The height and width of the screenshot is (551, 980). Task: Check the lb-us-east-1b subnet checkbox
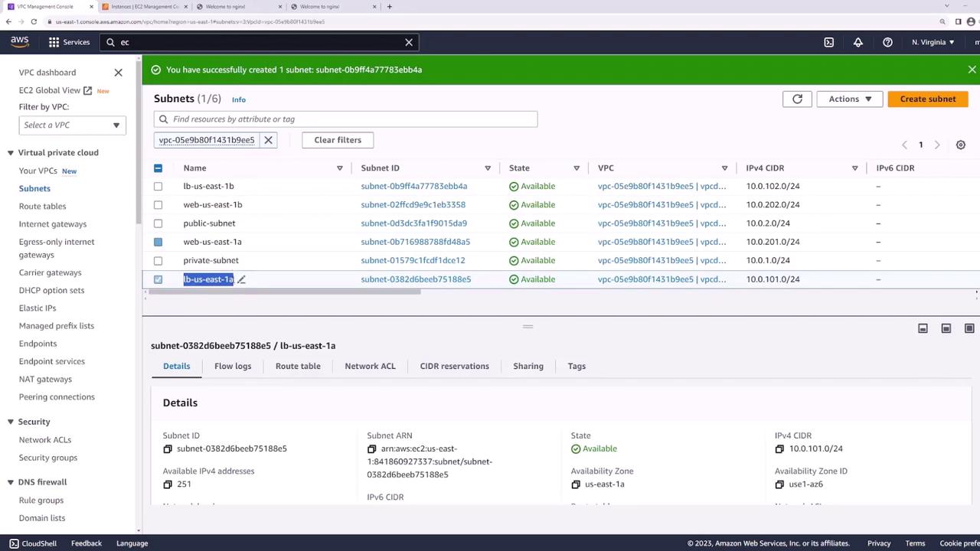[158, 186]
